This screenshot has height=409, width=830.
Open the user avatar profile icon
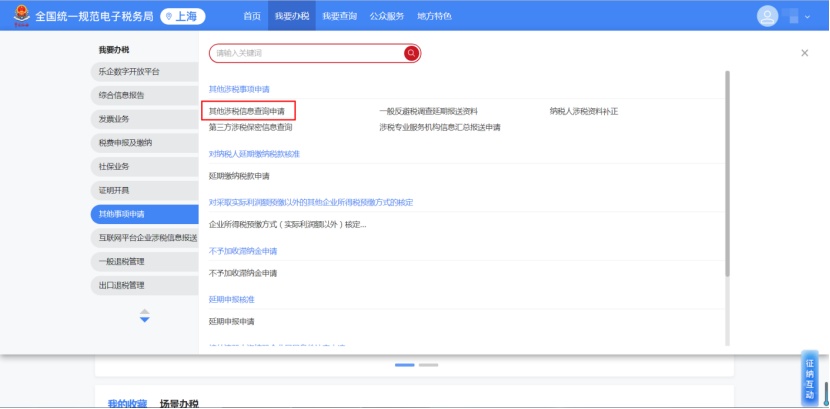[x=767, y=16]
